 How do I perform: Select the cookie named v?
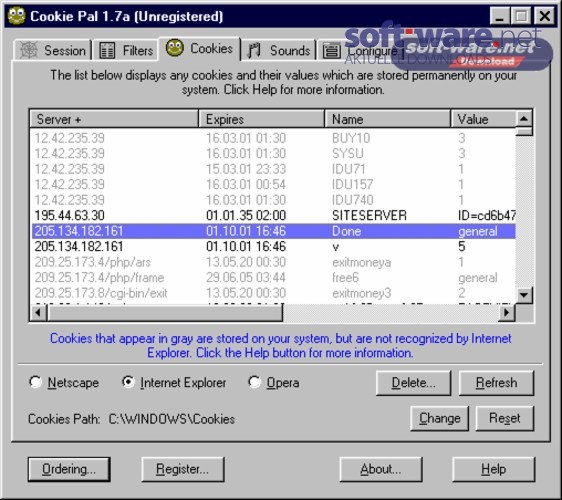tap(273, 247)
